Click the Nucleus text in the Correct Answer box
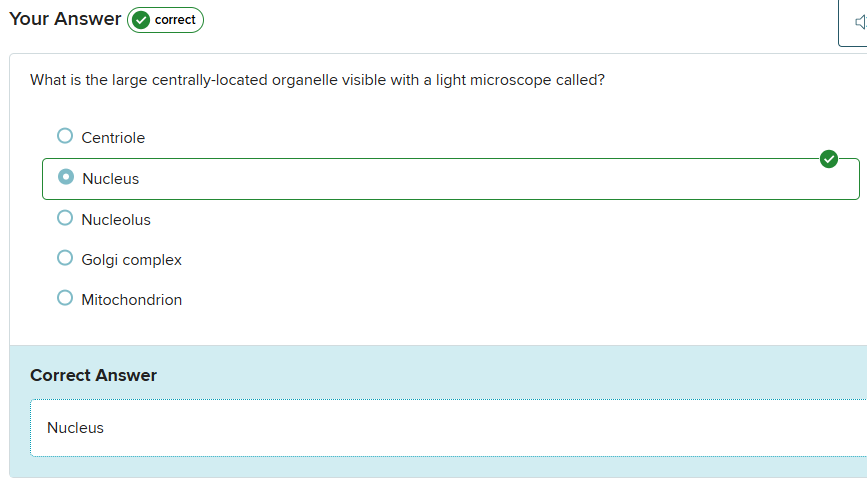The image size is (867, 499). click(x=75, y=428)
